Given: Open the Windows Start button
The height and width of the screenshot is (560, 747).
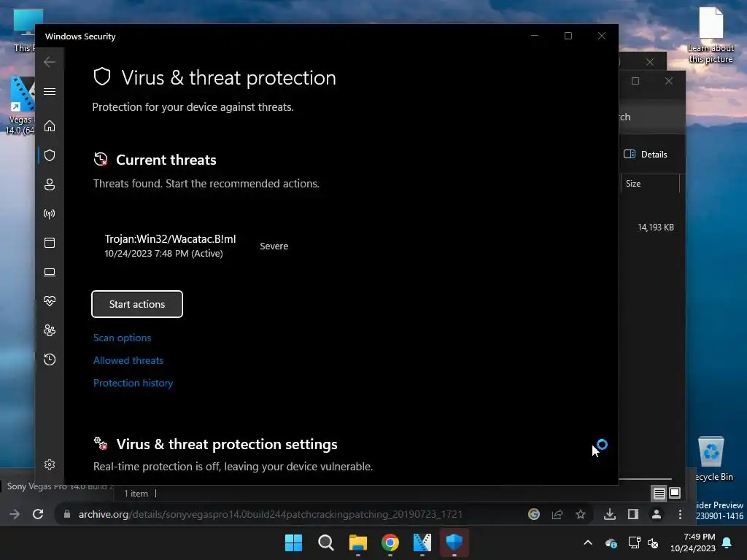Looking at the screenshot, I should tap(293, 542).
